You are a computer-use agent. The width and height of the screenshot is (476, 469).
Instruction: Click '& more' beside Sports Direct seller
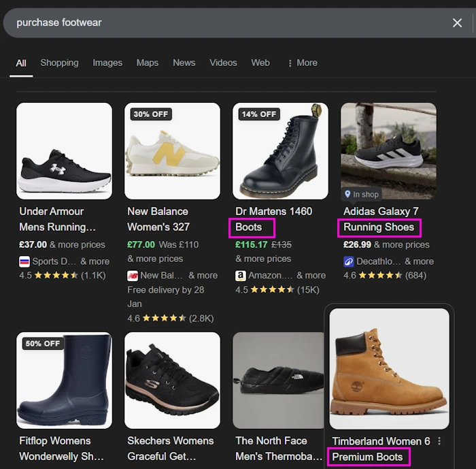click(95, 261)
